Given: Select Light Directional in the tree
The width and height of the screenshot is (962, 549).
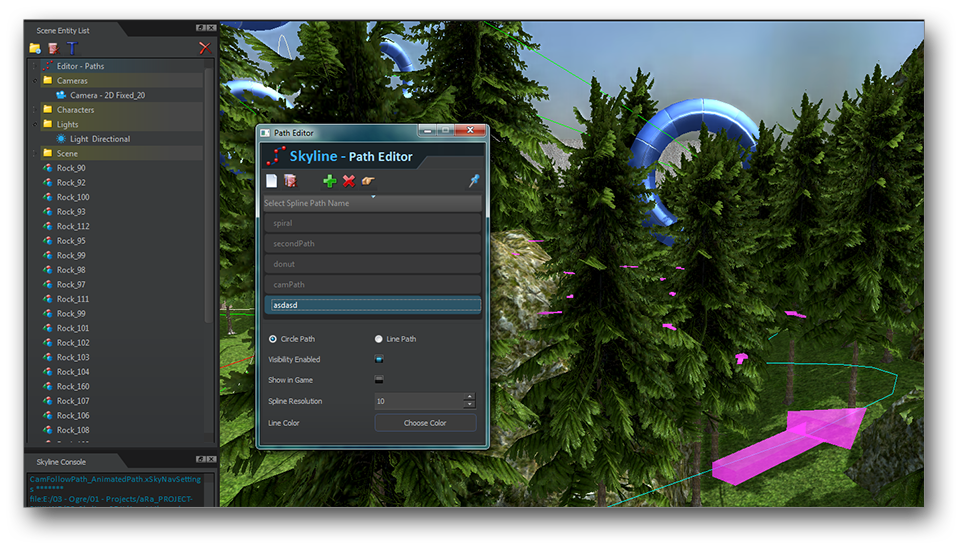Looking at the screenshot, I should [x=100, y=139].
